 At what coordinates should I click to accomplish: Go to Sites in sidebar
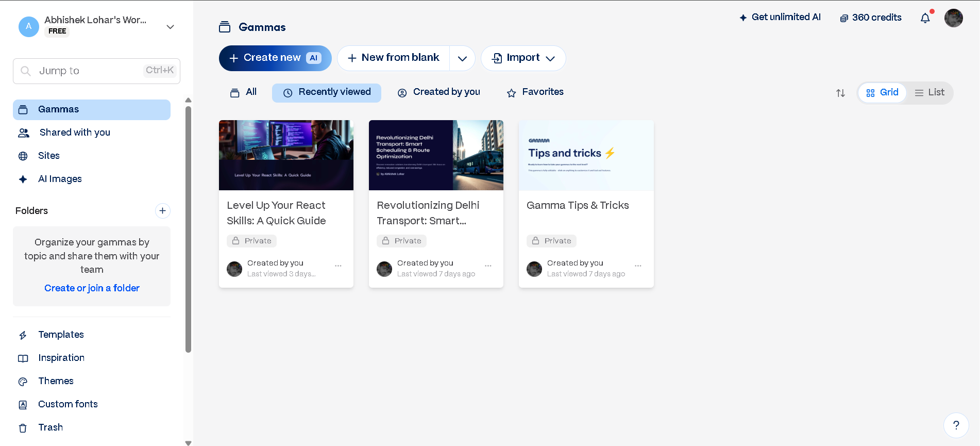click(x=92, y=156)
